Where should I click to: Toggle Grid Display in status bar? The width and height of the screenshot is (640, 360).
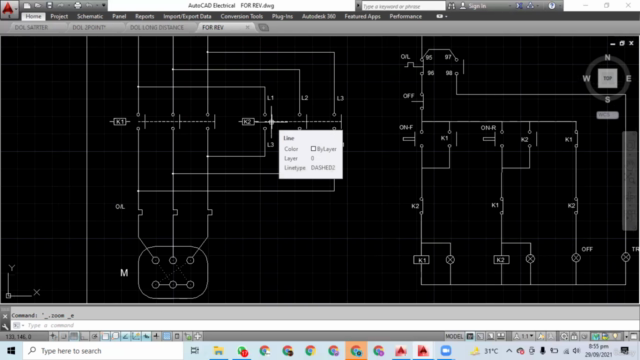[x=74, y=336]
